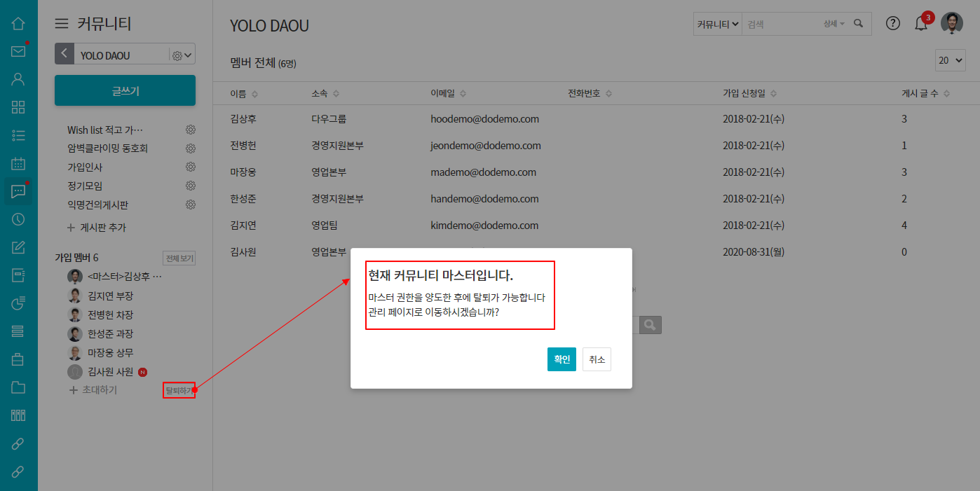Viewport: 980px width, 491px height.
Task: Toggle the hamburger menu beside 커뮤니티
Action: [x=62, y=24]
